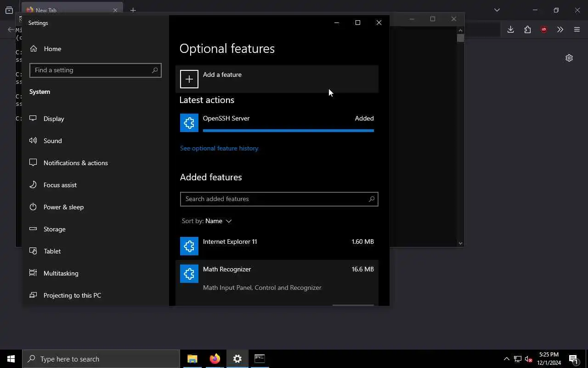Click the OpenSSH Server progress bar
Image resolution: width=588 pixels, height=368 pixels.
[288, 131]
